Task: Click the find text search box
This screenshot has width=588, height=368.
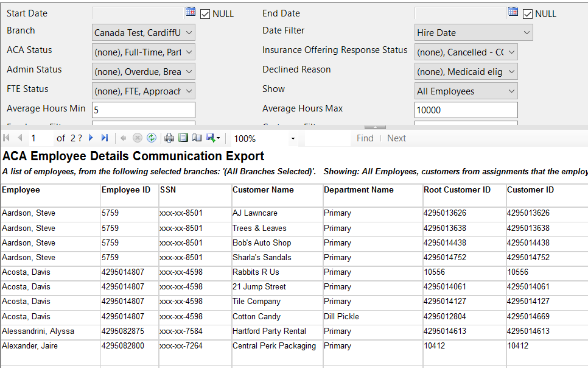Action: (x=327, y=138)
